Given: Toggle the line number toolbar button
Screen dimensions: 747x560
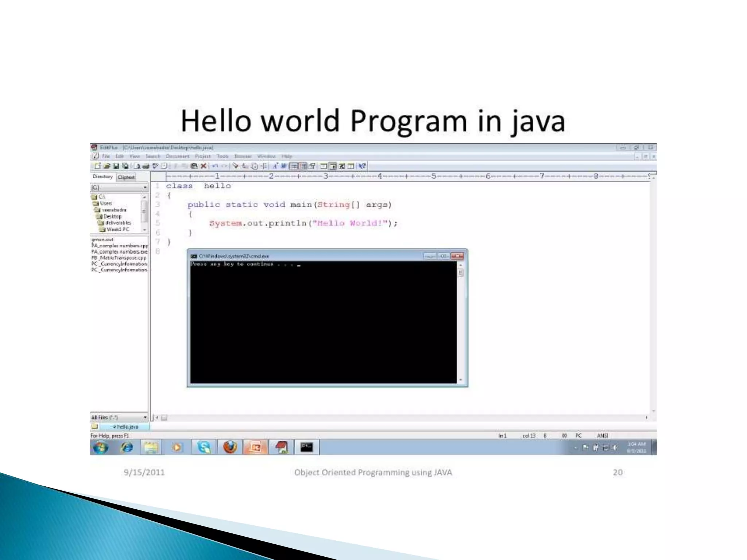Looking at the screenshot, I should [x=303, y=166].
